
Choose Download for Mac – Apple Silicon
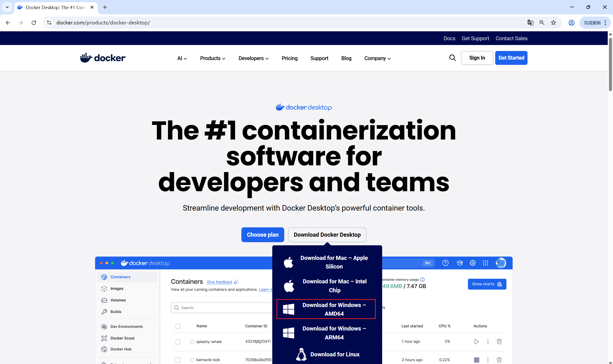click(x=327, y=262)
